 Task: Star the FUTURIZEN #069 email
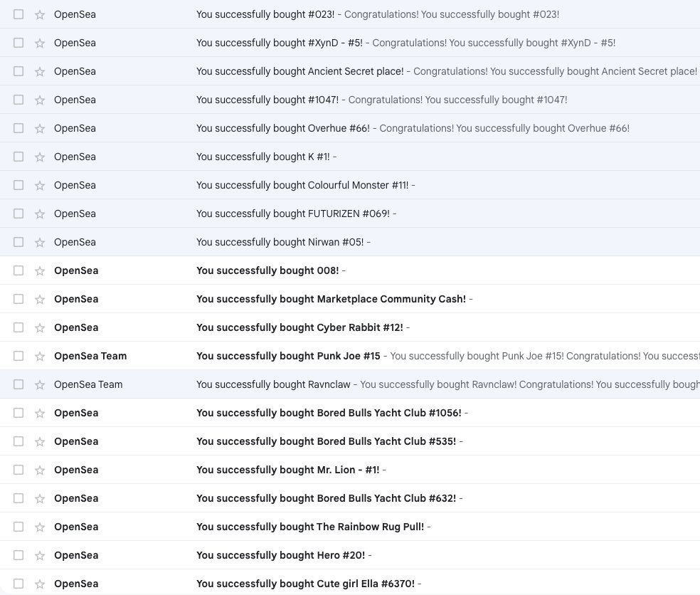tap(40, 214)
